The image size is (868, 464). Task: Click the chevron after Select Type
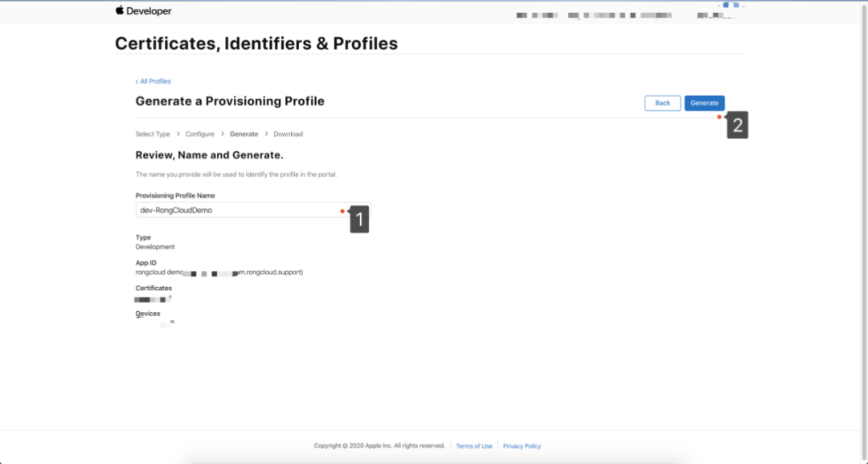click(178, 134)
